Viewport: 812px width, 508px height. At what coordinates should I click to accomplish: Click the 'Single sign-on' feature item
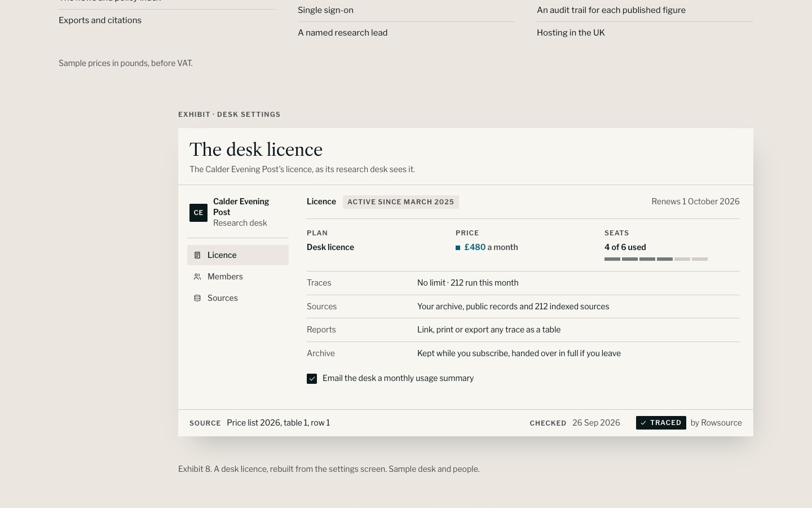click(326, 10)
